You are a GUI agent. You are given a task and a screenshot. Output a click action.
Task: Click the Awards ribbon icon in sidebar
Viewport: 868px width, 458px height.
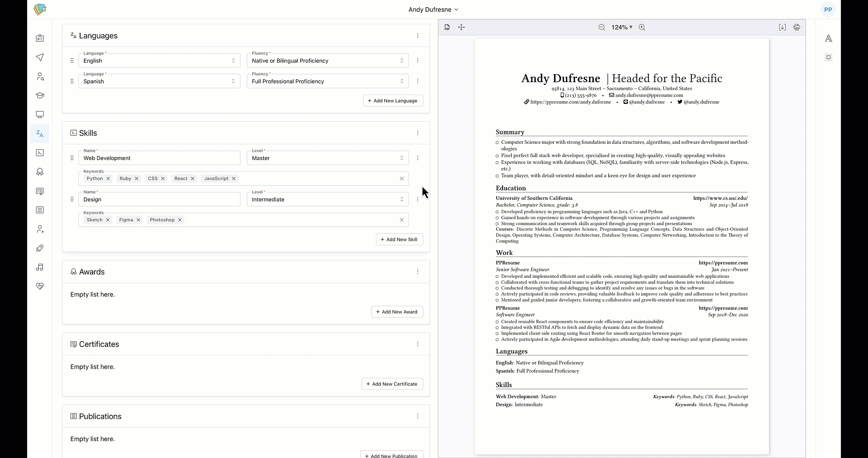pyautogui.click(x=40, y=172)
